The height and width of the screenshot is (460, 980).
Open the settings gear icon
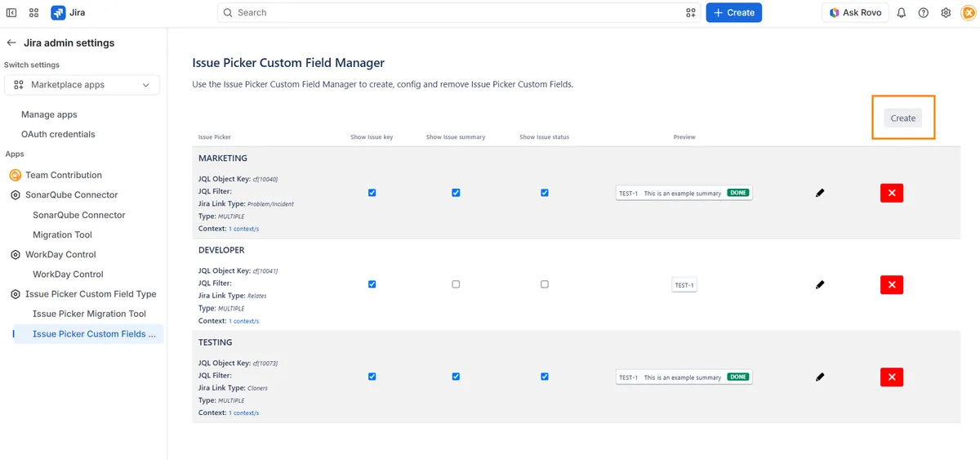point(946,13)
